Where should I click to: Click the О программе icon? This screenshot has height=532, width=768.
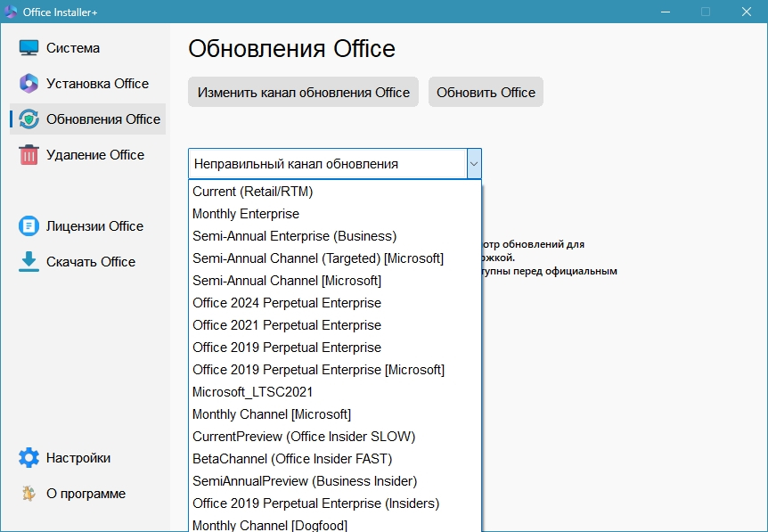[29, 494]
